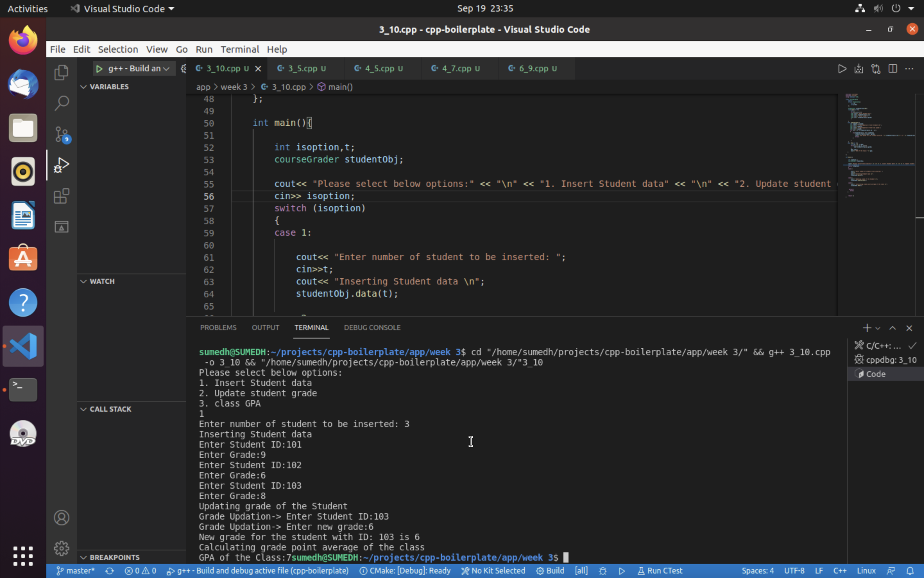
Task: Select the cppdbg: 3_10 terminal entry
Action: (886, 360)
